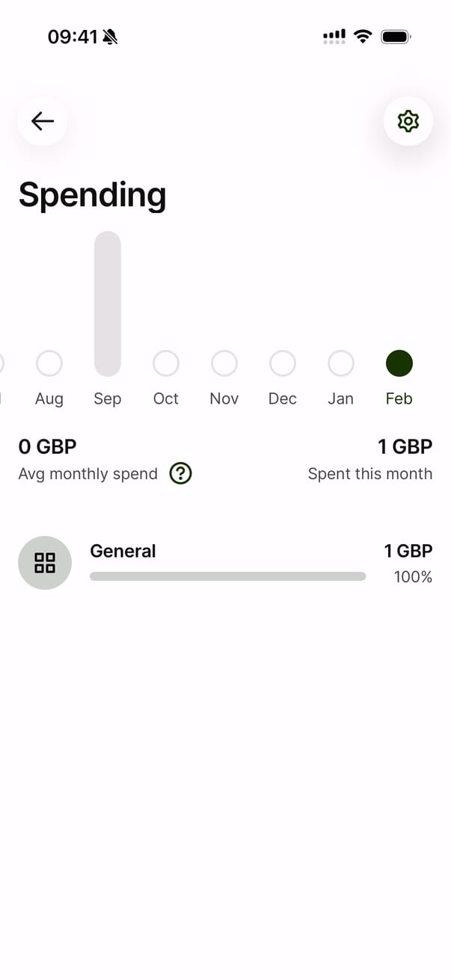
Task: Tap the tall September spending bar
Action: [x=108, y=303]
